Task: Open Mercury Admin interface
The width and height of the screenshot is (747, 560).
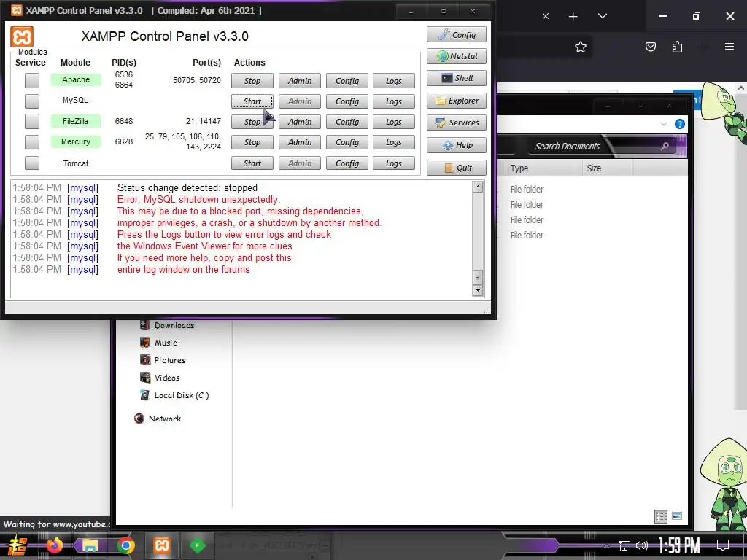Action: pyautogui.click(x=300, y=142)
